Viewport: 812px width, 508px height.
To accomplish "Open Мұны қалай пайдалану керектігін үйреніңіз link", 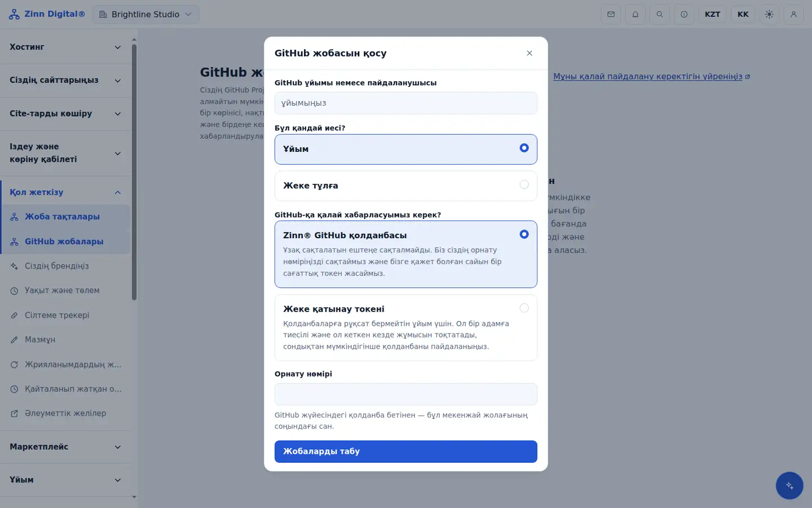I will click(651, 76).
